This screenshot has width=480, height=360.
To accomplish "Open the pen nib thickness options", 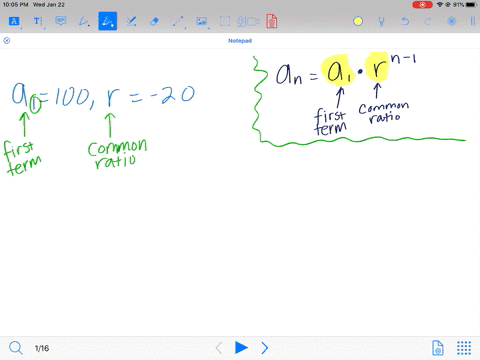I will 381,21.
